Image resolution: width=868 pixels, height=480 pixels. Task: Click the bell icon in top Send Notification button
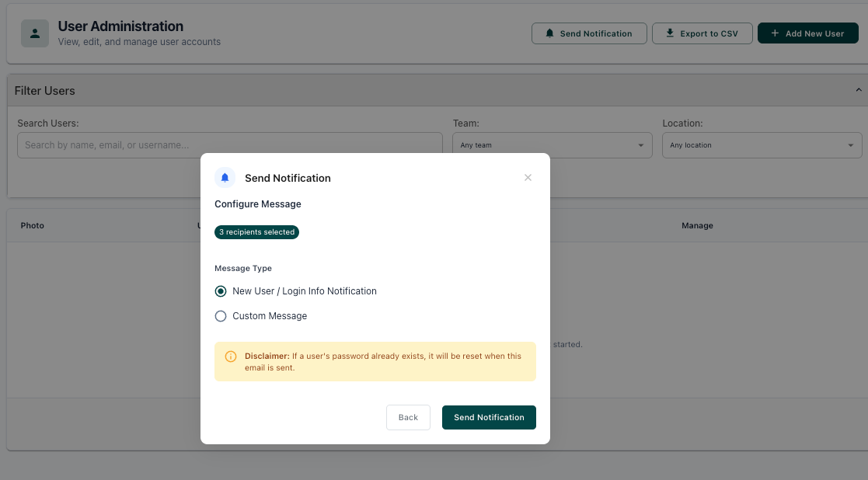(x=549, y=33)
